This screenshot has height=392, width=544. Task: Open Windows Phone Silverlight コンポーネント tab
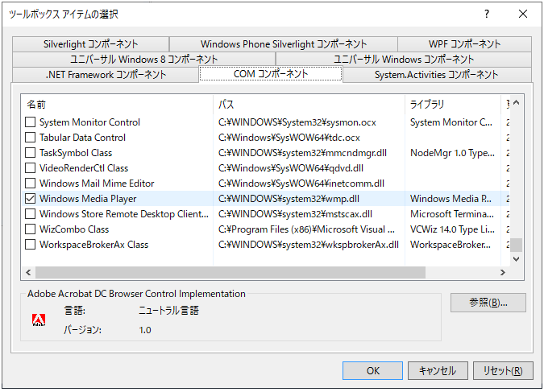pyautogui.click(x=284, y=44)
